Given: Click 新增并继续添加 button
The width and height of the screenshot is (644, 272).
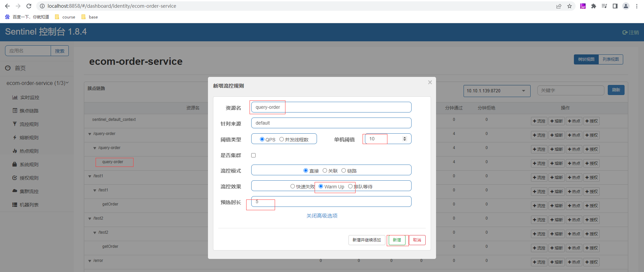Looking at the screenshot, I should point(367,240).
